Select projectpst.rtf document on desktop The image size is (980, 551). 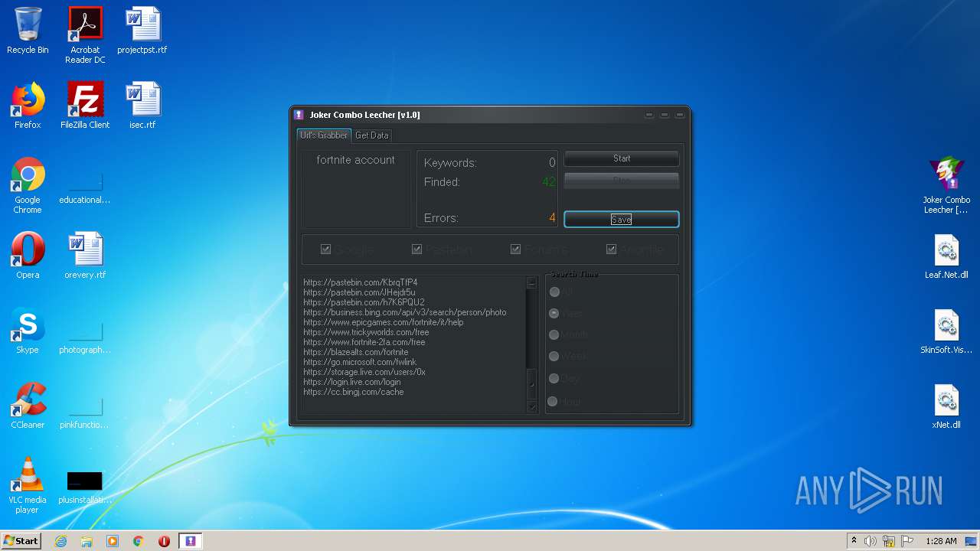142,31
